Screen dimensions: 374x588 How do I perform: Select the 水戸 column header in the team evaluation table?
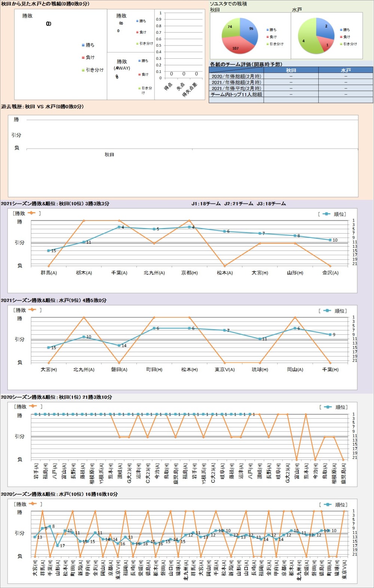pos(346,70)
